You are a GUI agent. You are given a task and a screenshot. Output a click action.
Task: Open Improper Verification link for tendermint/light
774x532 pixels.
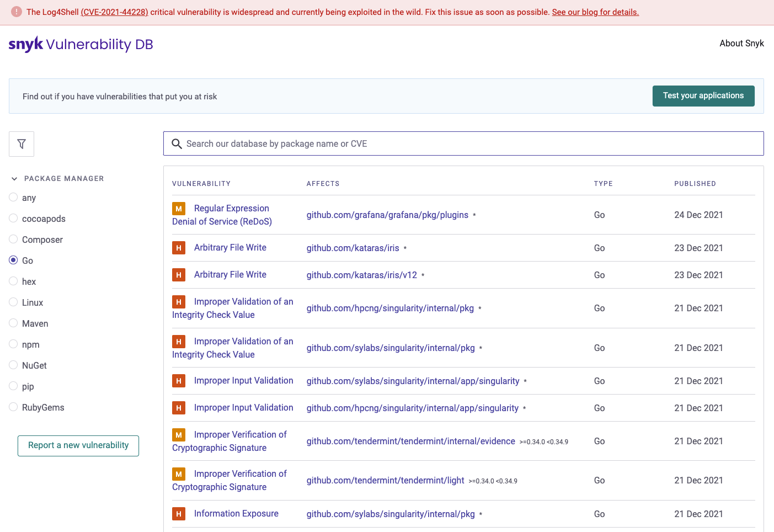229,481
